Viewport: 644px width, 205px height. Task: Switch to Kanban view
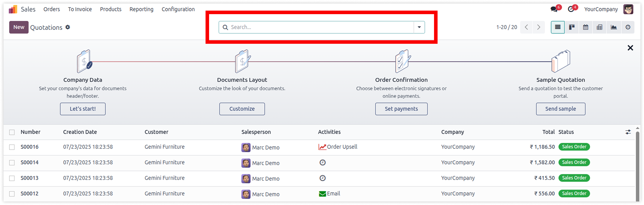(572, 27)
